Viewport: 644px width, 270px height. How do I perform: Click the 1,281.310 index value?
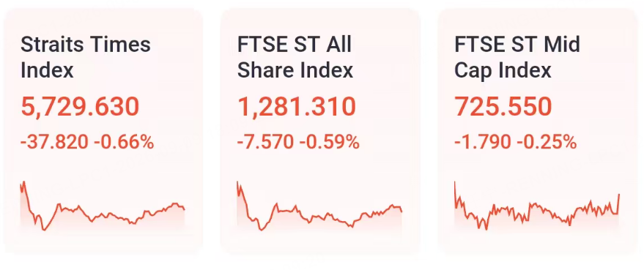click(297, 107)
